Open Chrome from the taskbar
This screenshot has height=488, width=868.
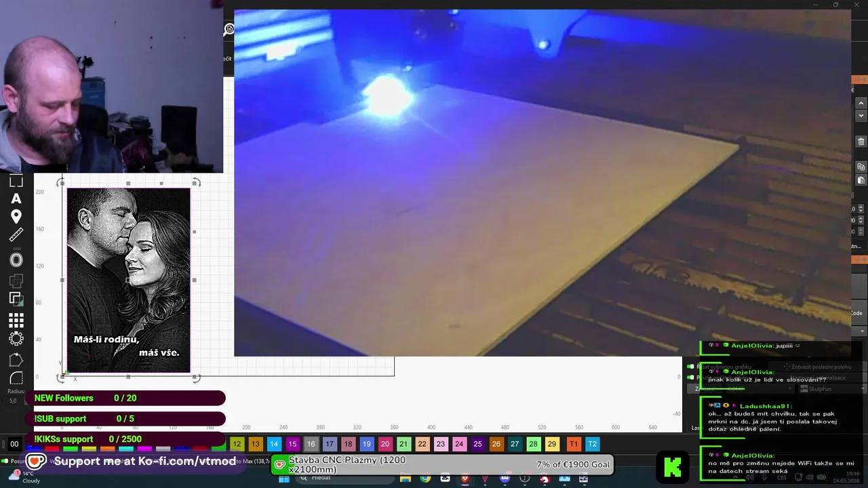(x=425, y=479)
